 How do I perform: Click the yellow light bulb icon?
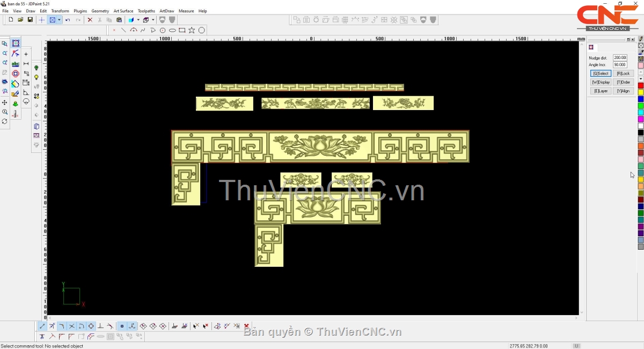[36, 78]
